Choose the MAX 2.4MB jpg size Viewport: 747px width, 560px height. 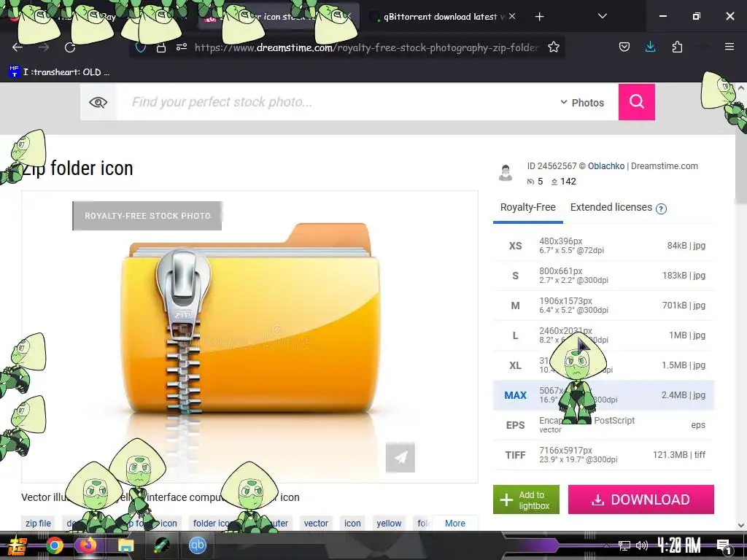603,395
